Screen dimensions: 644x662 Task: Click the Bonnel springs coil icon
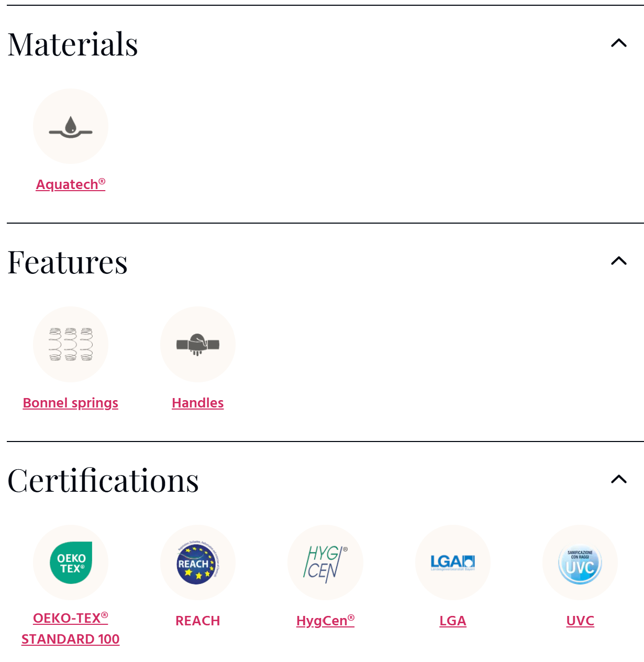[71, 344]
